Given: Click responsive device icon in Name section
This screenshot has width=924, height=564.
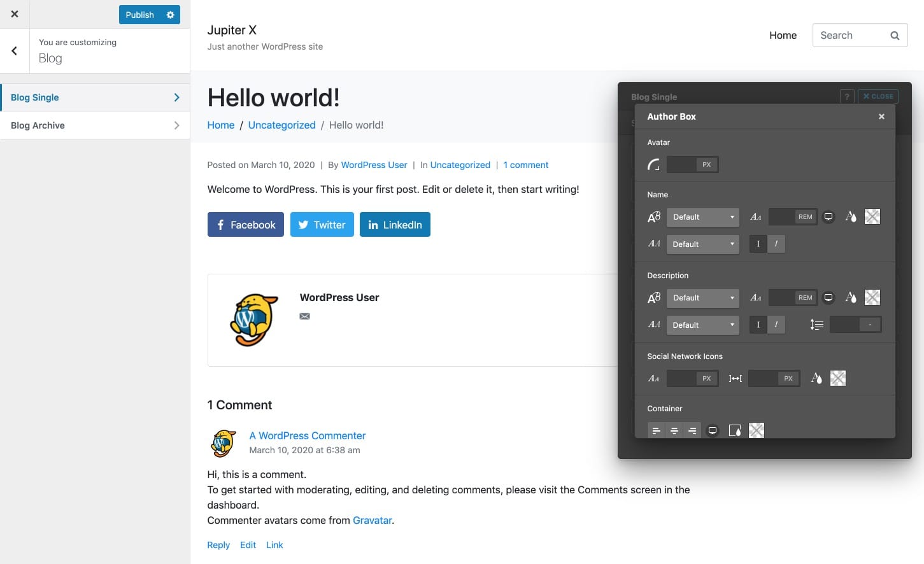Looking at the screenshot, I should (x=828, y=217).
